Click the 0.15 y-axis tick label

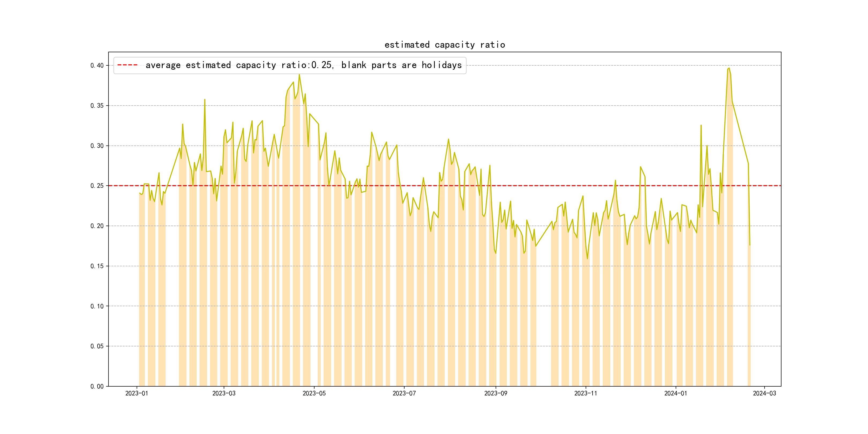(97, 266)
